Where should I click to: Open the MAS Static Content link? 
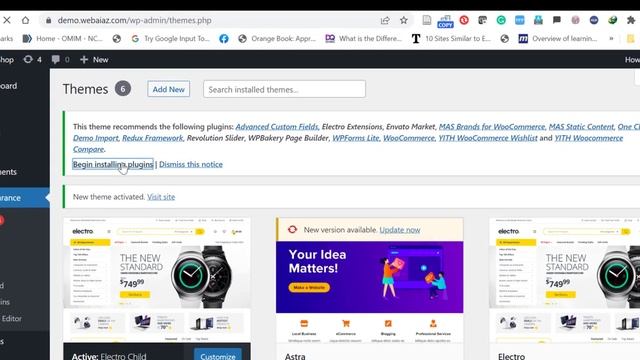581,127
